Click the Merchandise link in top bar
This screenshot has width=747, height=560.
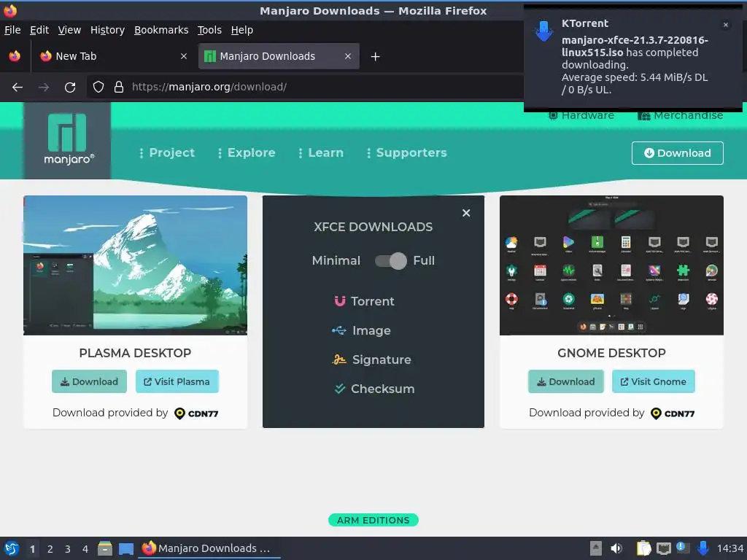coord(681,115)
